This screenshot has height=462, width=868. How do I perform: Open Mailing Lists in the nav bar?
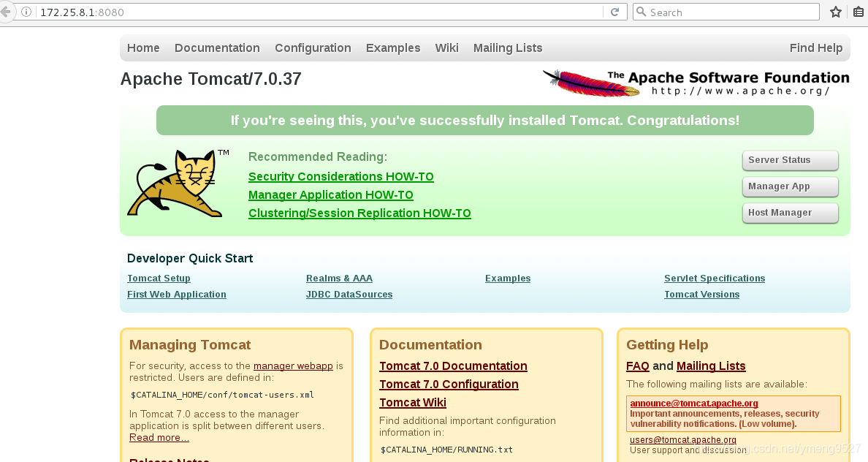coord(508,48)
